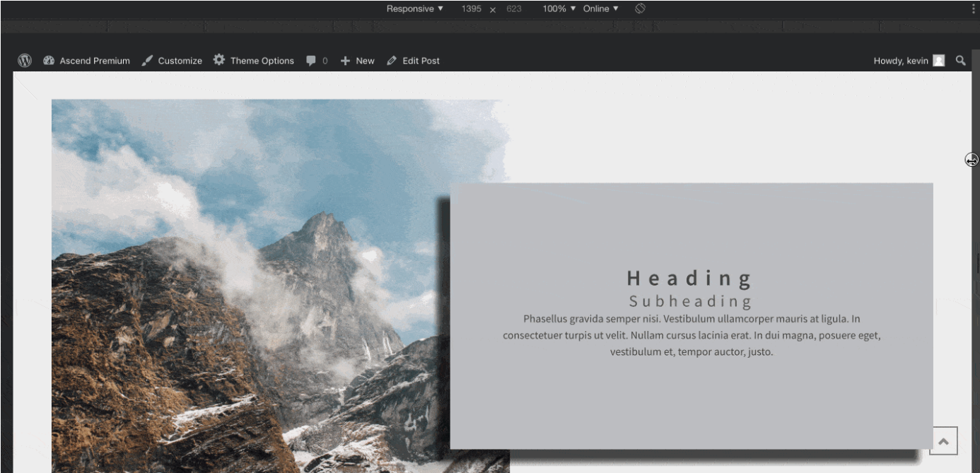Open the comments bubble icon
Image resolution: width=980 pixels, height=473 pixels.
311,61
